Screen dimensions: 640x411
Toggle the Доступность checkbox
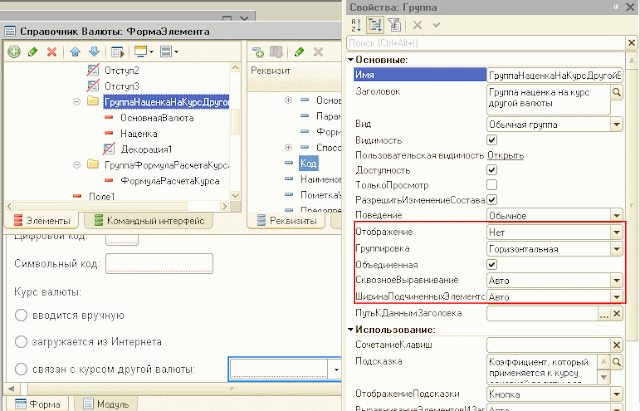pos(492,170)
